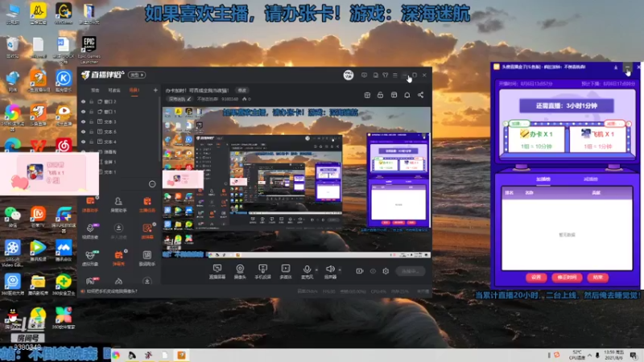Click the 飞机 X 1 reduce-time card
Image resolution: width=644 pixels, height=362 pixels.
(x=597, y=139)
